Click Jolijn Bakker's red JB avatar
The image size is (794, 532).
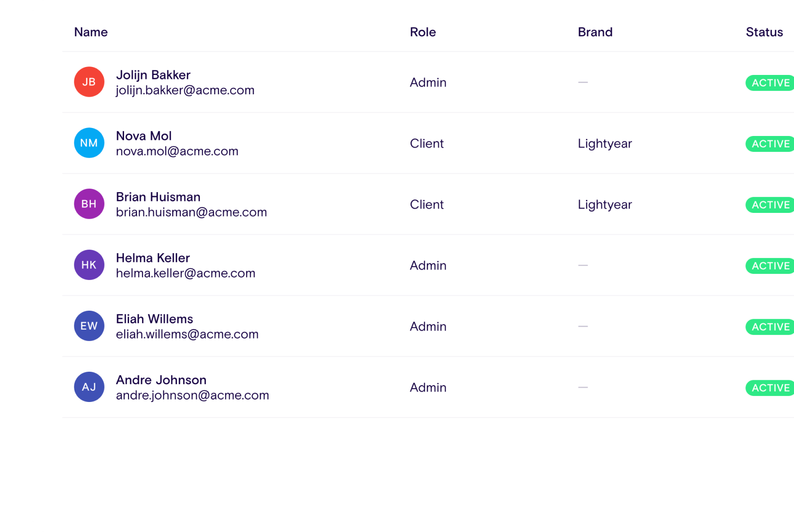click(x=89, y=82)
